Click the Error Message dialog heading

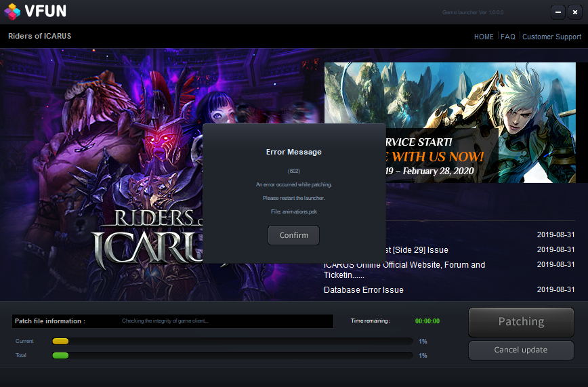(293, 152)
